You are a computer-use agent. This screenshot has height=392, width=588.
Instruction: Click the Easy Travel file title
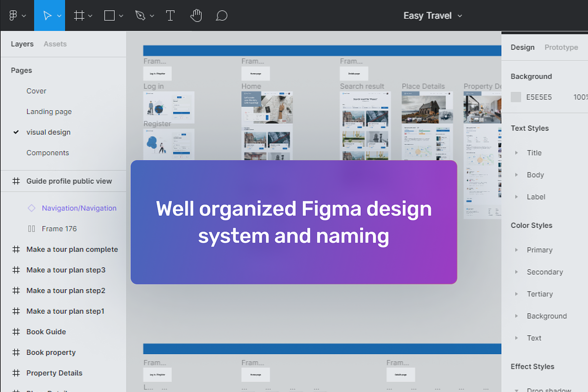point(427,16)
